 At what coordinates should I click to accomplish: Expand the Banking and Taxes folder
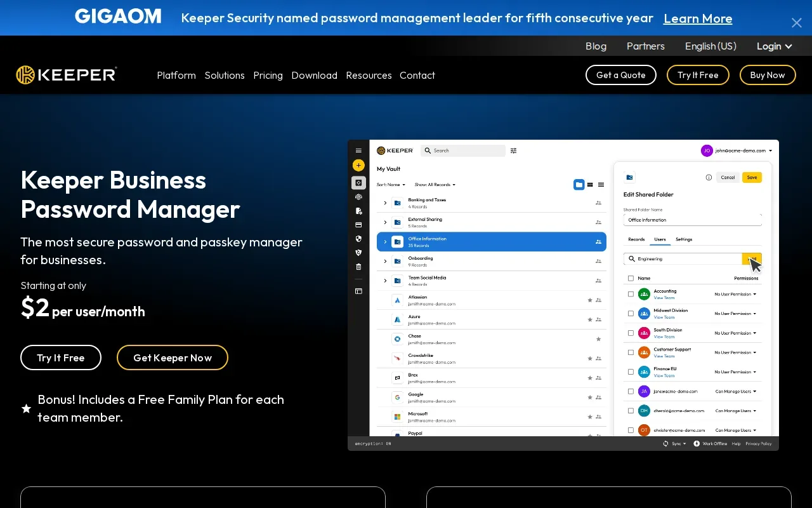(x=385, y=203)
